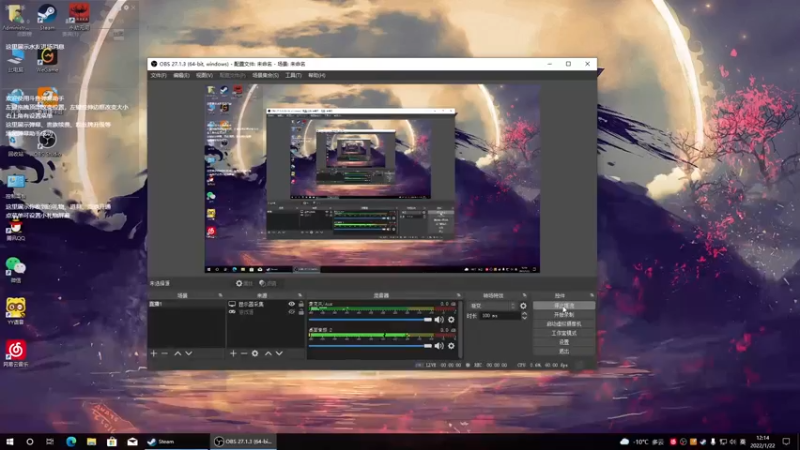The width and height of the screenshot is (800, 450).
Task: Open WeChat desktop icon
Action: [x=16, y=269]
